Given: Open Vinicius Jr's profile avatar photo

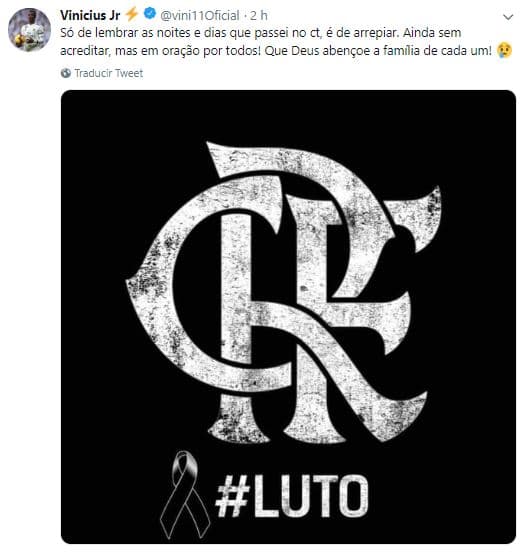Looking at the screenshot, I should tap(29, 29).
